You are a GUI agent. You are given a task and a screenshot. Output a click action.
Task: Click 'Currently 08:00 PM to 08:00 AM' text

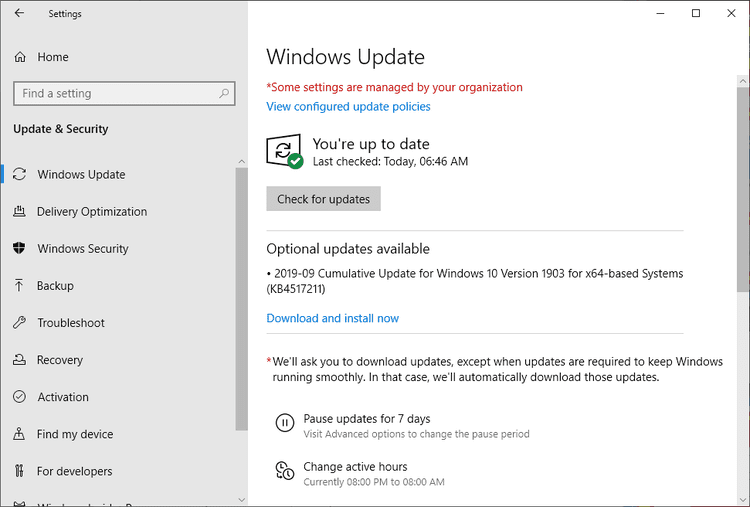[374, 482]
